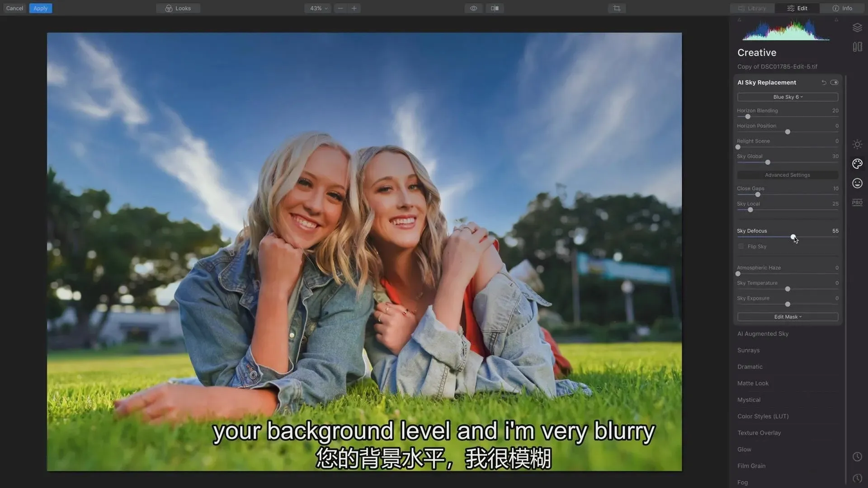Open the Canvas tools icon
Viewport: 868px width, 488px height.
(857, 47)
